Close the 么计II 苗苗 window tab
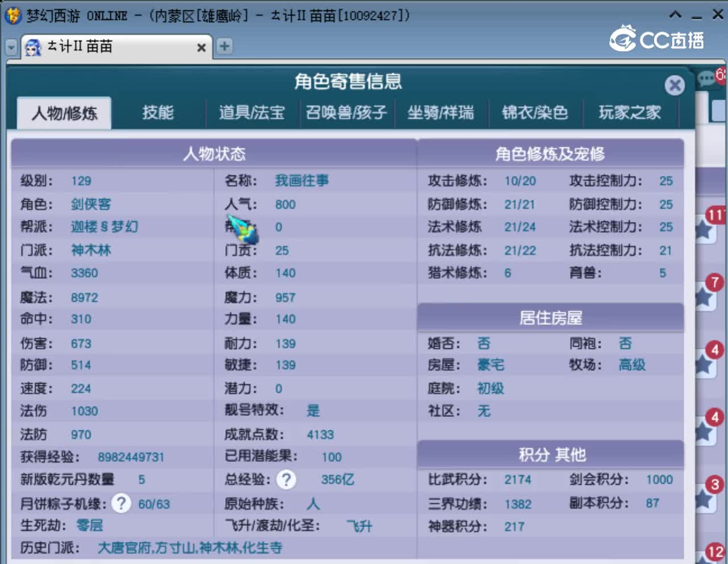The height and width of the screenshot is (564, 728). [x=201, y=48]
